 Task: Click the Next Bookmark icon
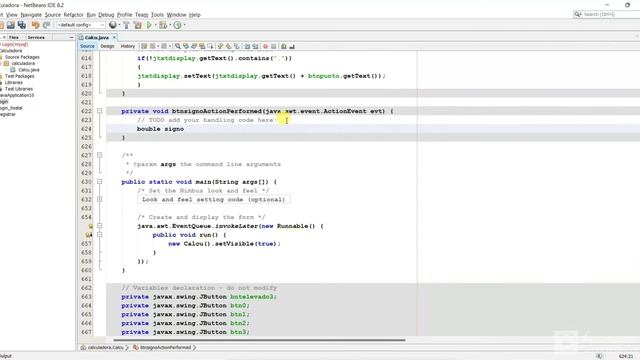click(229, 47)
